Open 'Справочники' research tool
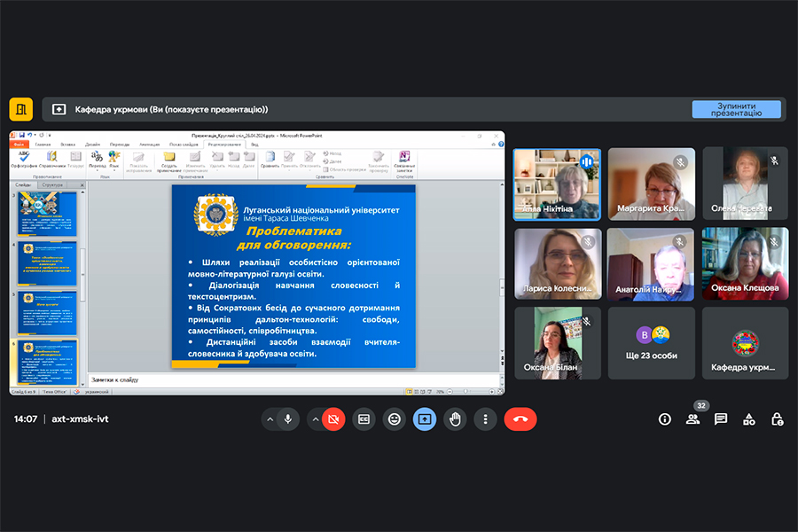This screenshot has width=798, height=532. click(x=52, y=160)
